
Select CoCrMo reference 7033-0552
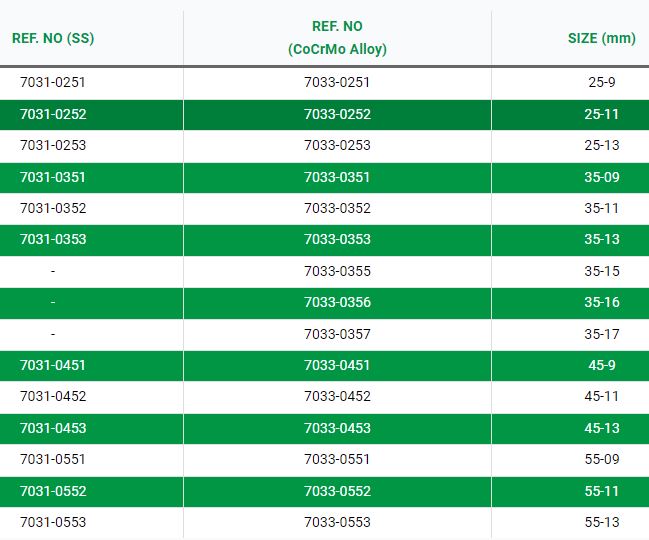337,492
